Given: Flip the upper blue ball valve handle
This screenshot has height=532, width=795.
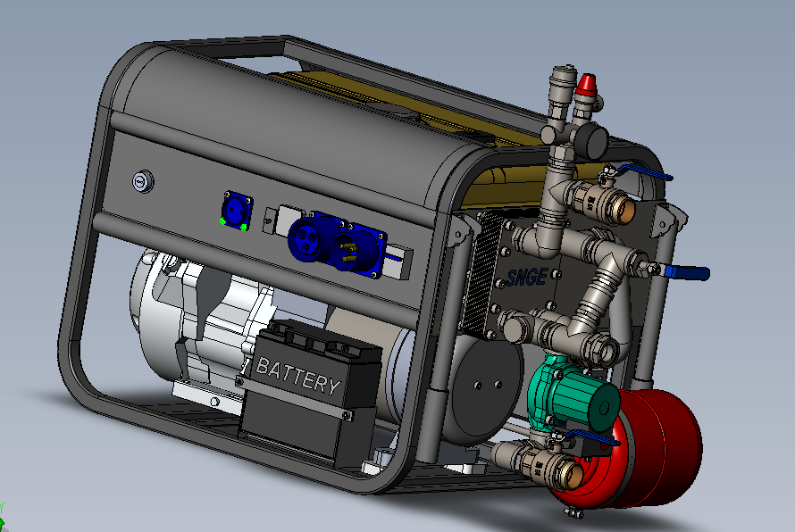Looking at the screenshot, I should pyautogui.click(x=645, y=172).
